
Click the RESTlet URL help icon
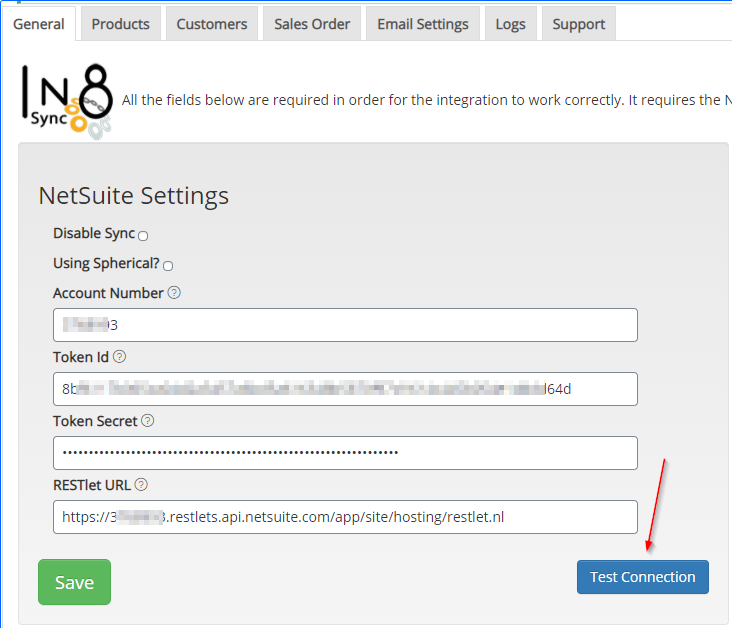[x=141, y=485]
